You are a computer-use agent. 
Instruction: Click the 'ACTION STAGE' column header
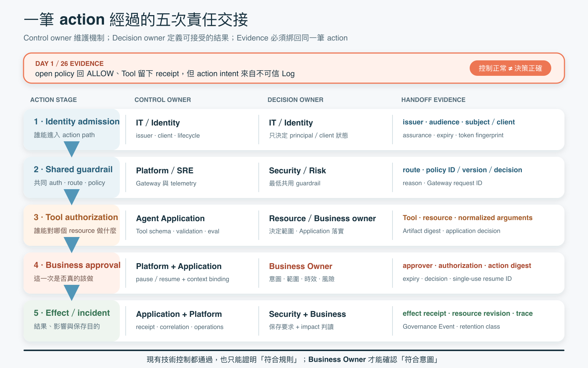[54, 100]
